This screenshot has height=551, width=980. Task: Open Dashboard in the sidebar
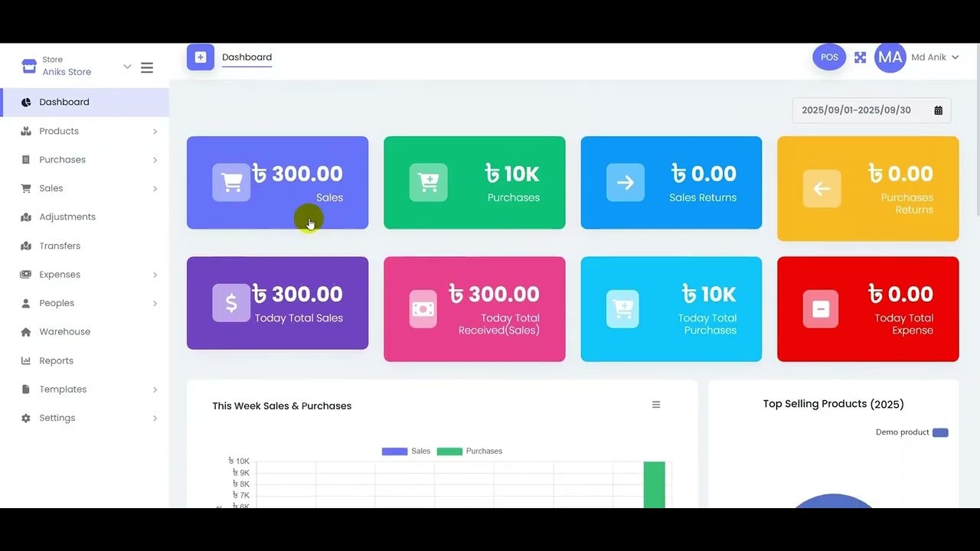point(84,102)
